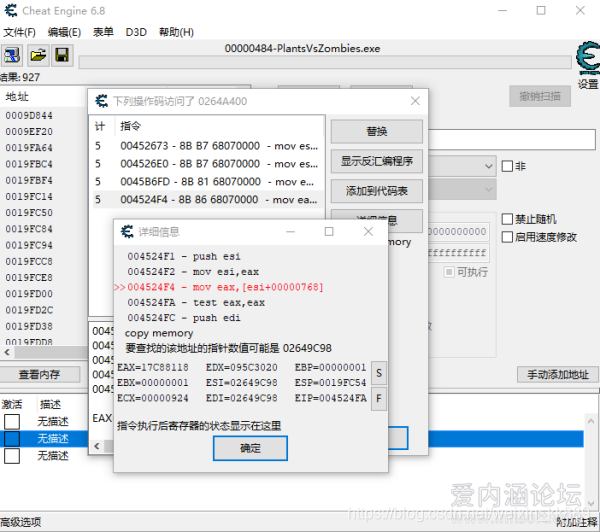The image size is (600, 532).
Task: Select instruction row 004524F4
Action: (208, 199)
